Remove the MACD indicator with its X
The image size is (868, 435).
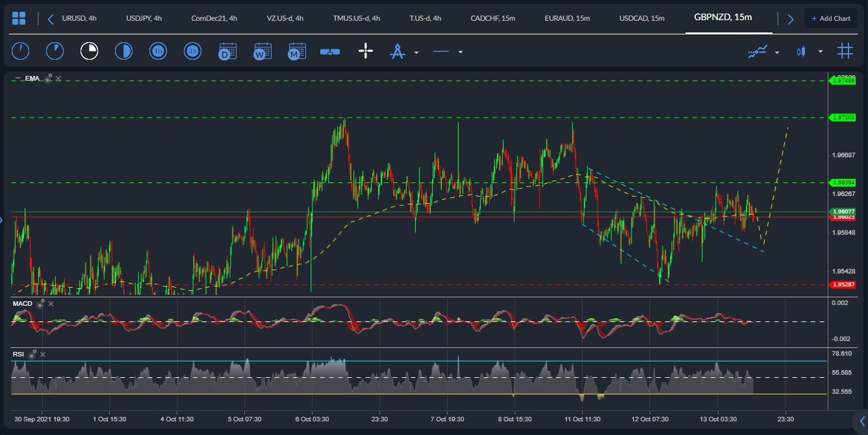click(x=50, y=303)
